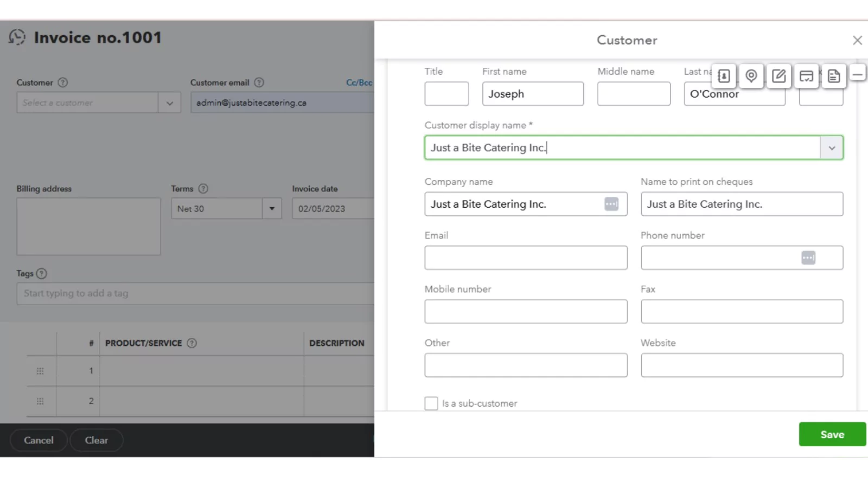
Task: Click the Fax field
Action: [x=742, y=311]
